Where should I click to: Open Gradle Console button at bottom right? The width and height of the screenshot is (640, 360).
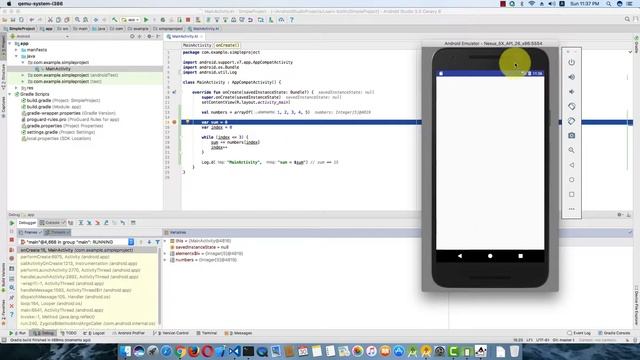614,333
